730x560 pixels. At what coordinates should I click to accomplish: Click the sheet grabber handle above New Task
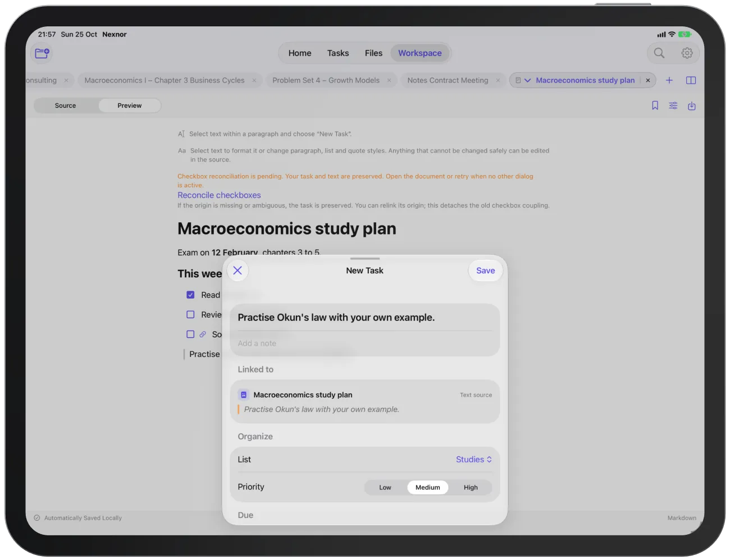(365, 259)
